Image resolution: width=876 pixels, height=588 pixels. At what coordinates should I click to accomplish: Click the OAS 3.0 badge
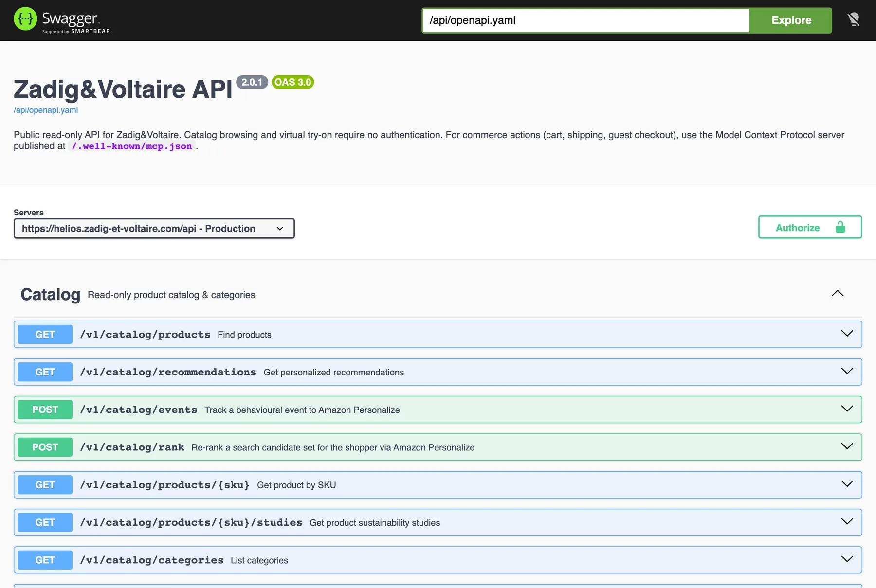(292, 82)
